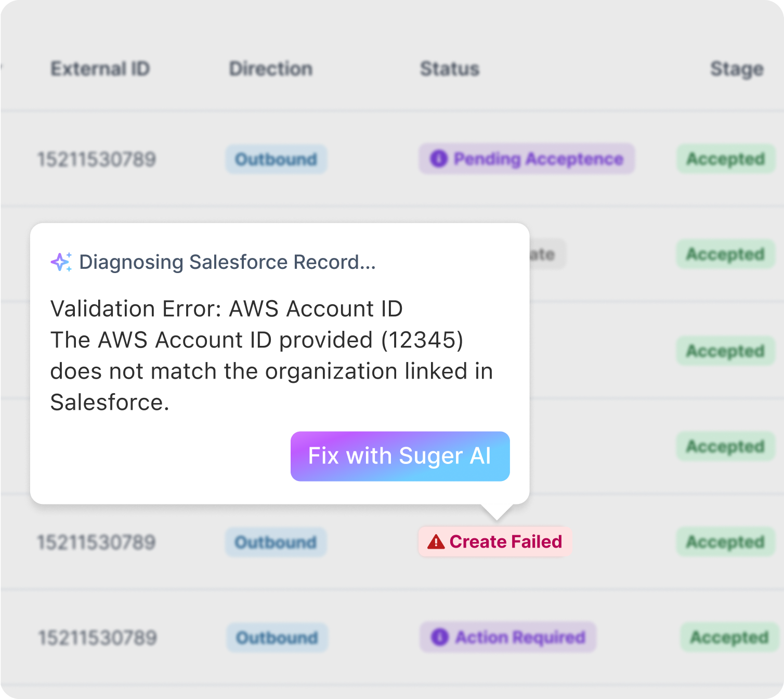Click the Stage column header
The image size is (784, 699).
[736, 69]
